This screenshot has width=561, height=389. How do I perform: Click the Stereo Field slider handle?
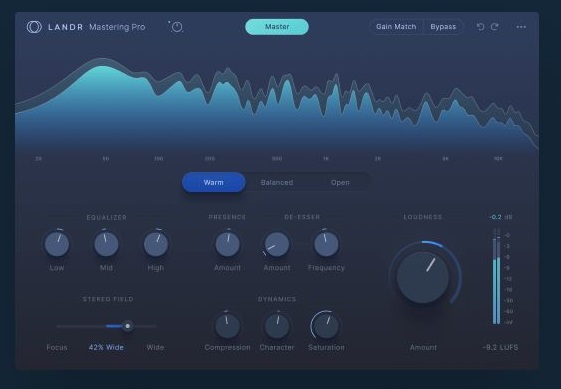(127, 326)
